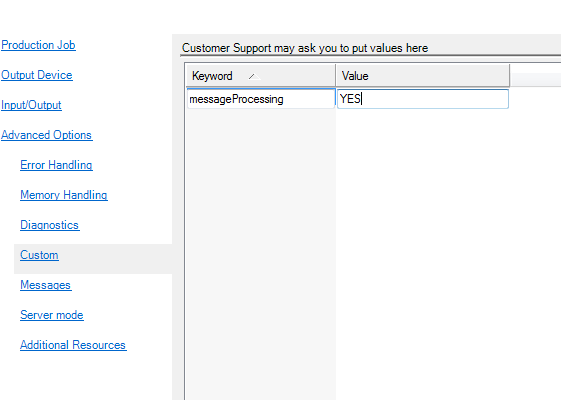Screen dimensions: 561x400
Task: Click the YES value input field
Action: pyautogui.click(x=423, y=99)
